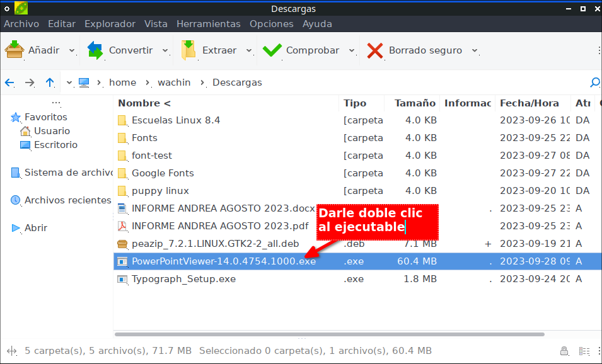Click the Extraer folder icon
Viewport: 602px width, 364px height.
[x=188, y=50]
